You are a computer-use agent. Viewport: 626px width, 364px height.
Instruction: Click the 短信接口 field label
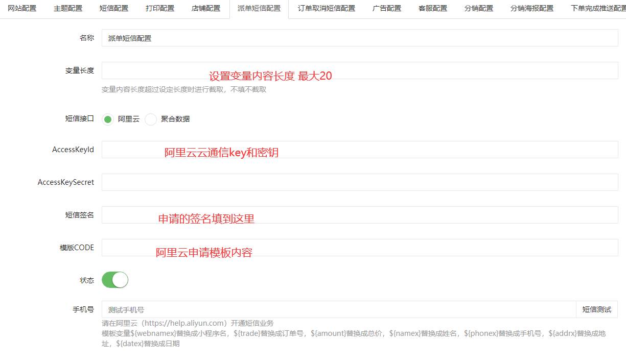click(80, 118)
